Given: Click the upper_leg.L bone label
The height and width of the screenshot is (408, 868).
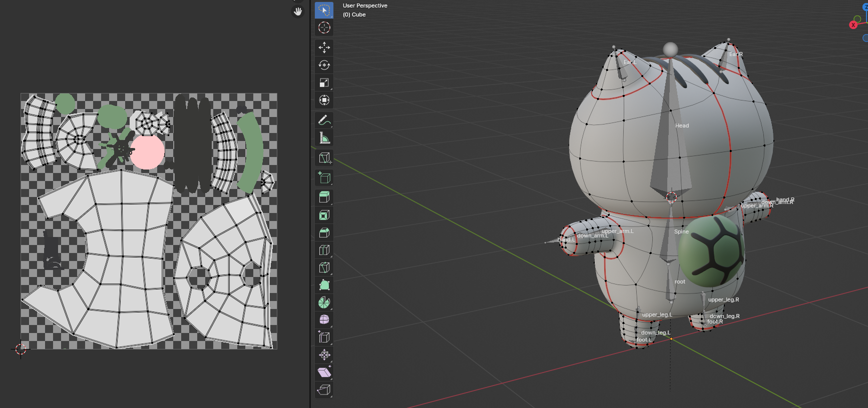Looking at the screenshot, I should [657, 314].
